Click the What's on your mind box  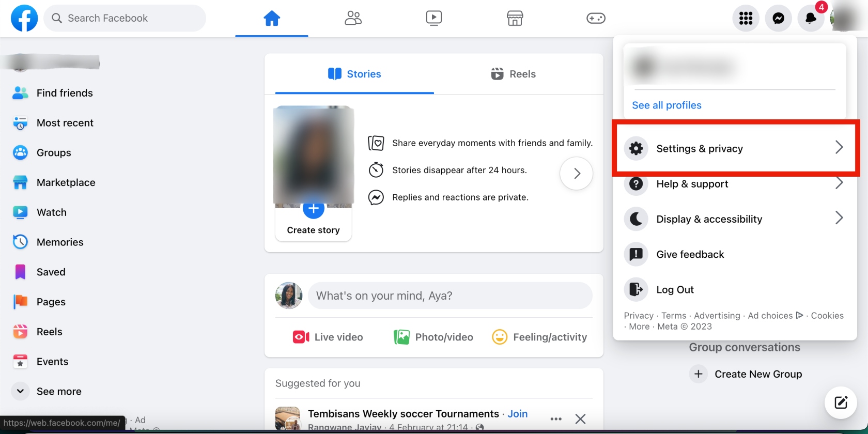pos(450,296)
